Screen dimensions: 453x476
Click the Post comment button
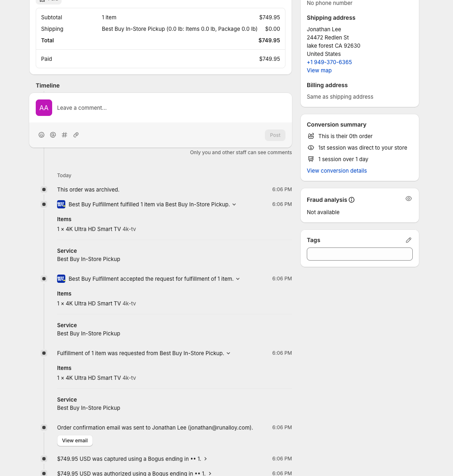[x=275, y=135]
